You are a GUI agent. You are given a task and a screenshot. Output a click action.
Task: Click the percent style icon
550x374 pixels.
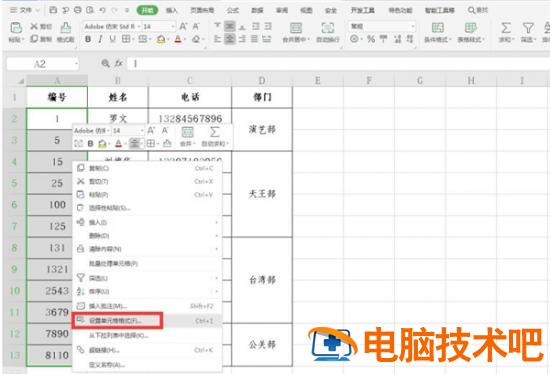click(371, 39)
